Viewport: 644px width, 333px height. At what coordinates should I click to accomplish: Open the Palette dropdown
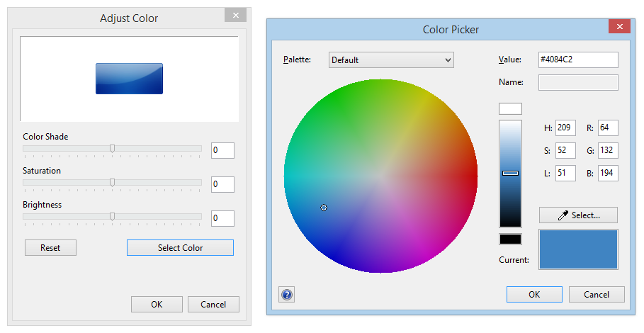(391, 60)
